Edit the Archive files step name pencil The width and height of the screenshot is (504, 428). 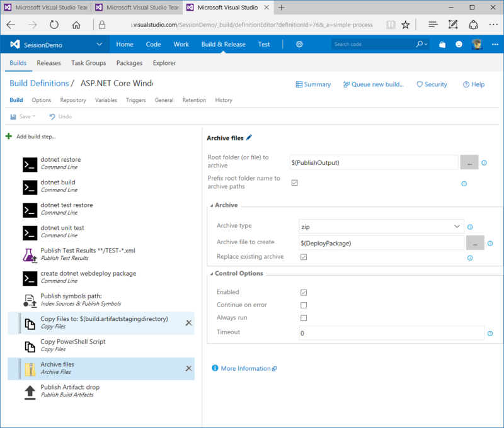coord(249,138)
